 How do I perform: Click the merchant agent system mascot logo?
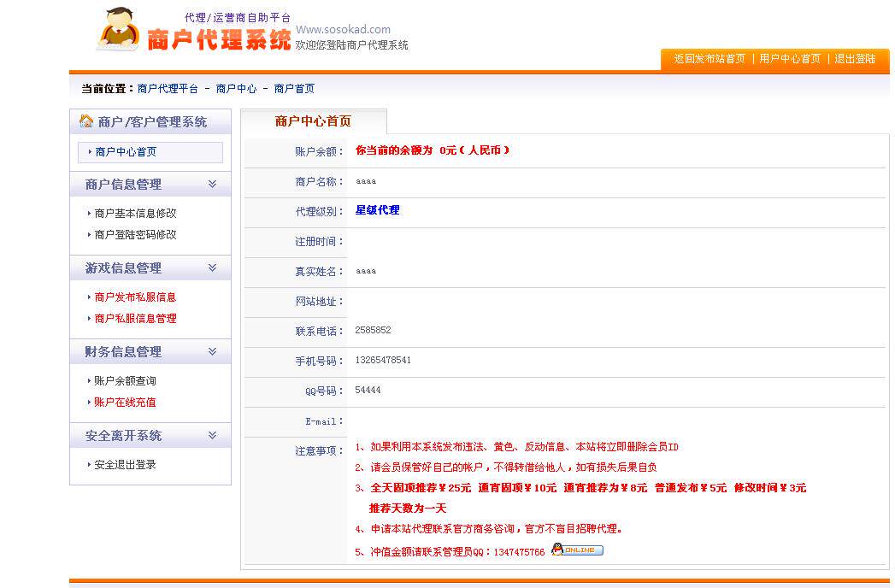click(x=119, y=30)
